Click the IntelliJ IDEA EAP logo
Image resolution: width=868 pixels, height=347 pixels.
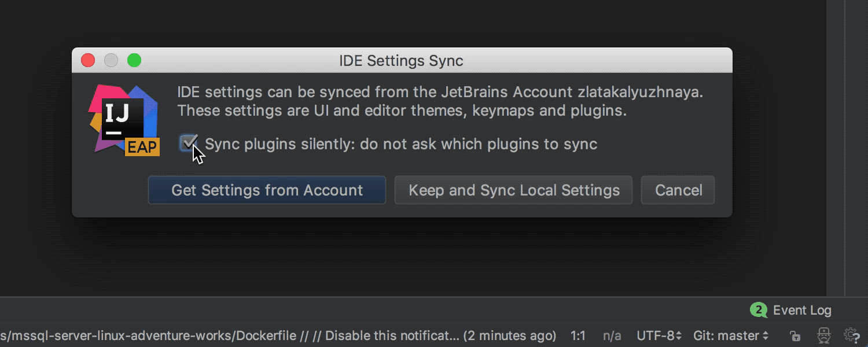123,120
